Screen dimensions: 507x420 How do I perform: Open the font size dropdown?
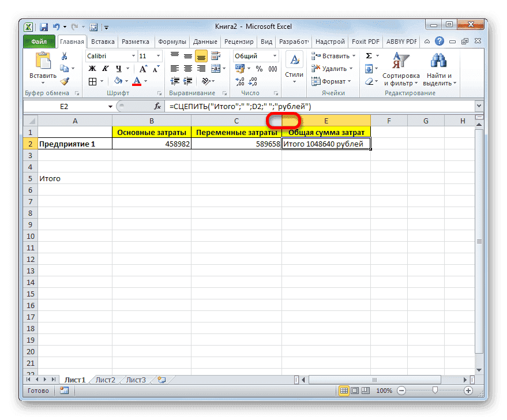pyautogui.click(x=157, y=56)
